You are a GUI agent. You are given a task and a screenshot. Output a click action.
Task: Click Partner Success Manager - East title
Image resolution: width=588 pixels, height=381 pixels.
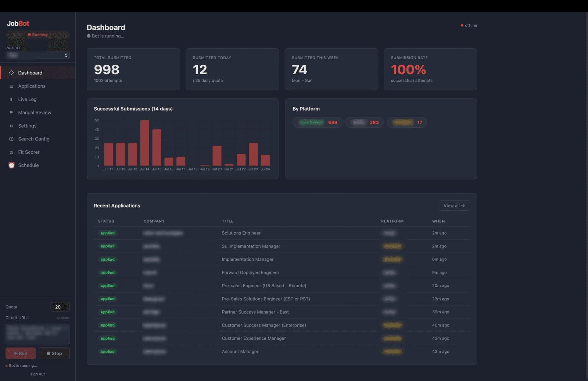click(x=255, y=312)
